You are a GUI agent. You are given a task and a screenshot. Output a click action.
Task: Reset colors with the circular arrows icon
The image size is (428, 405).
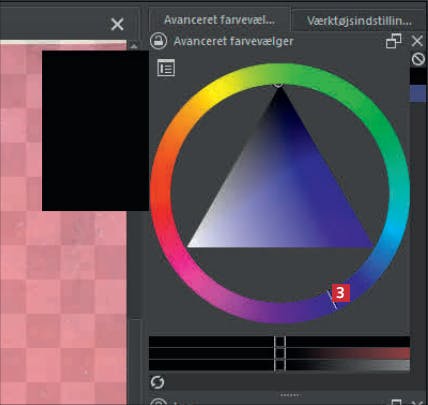[x=157, y=382]
